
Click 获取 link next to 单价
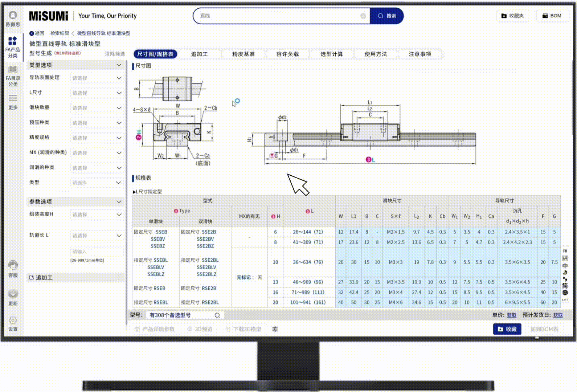pos(511,315)
